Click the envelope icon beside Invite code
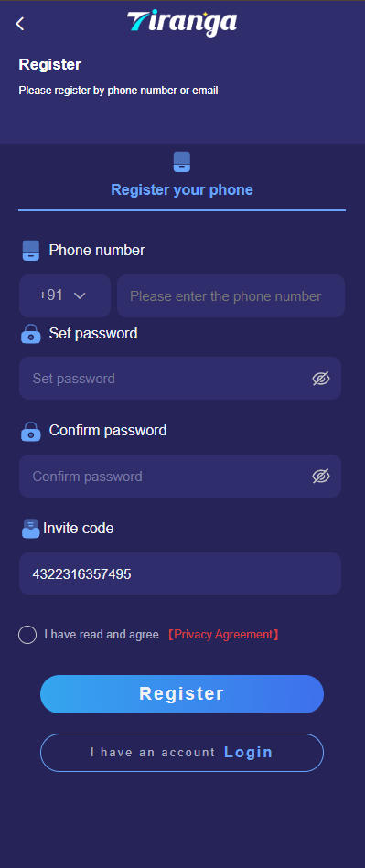365x868 pixels. click(30, 529)
